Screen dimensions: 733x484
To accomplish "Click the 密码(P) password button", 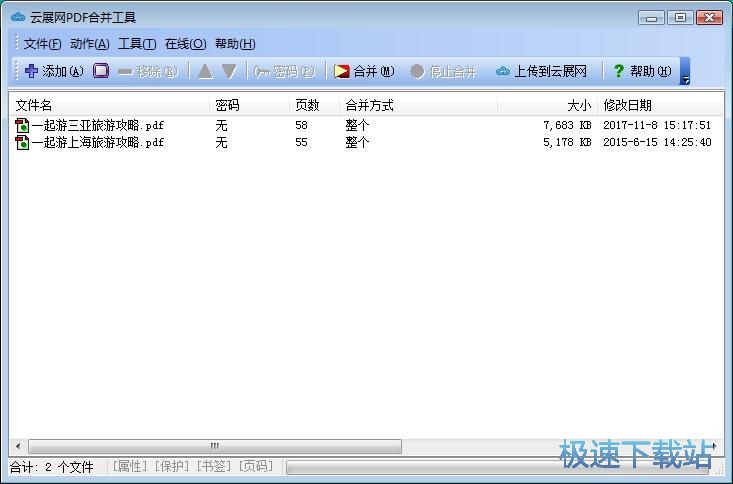I will point(284,72).
